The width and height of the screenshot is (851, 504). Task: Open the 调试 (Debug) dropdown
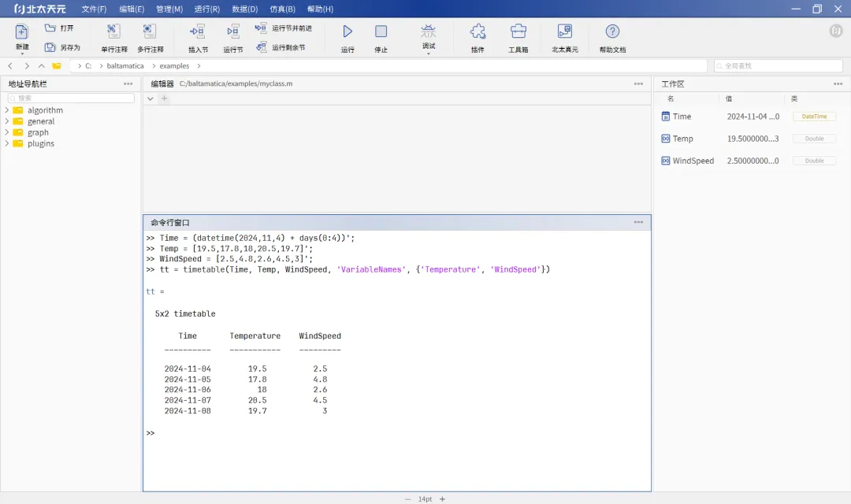[429, 54]
